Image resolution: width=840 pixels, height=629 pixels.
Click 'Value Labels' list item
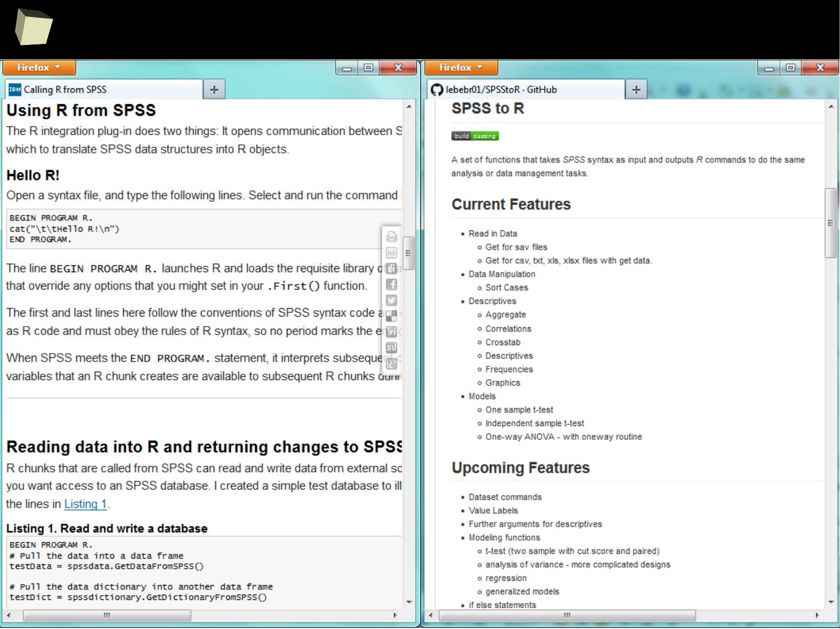493,511
